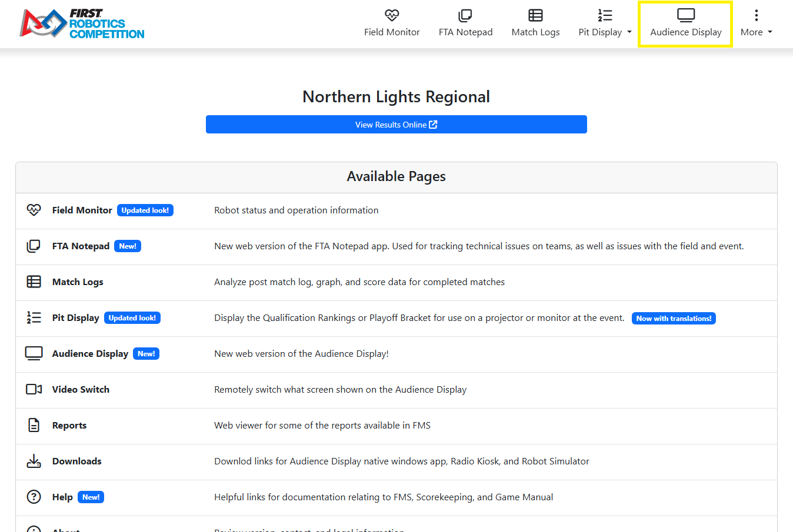Viewport: 793px width, 532px height.
Task: Open the Pit Display page link
Action: [x=75, y=318]
